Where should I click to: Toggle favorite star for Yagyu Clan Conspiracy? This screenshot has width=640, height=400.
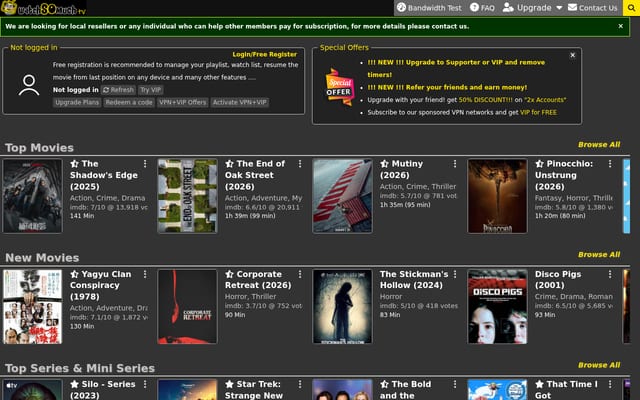coord(74,274)
